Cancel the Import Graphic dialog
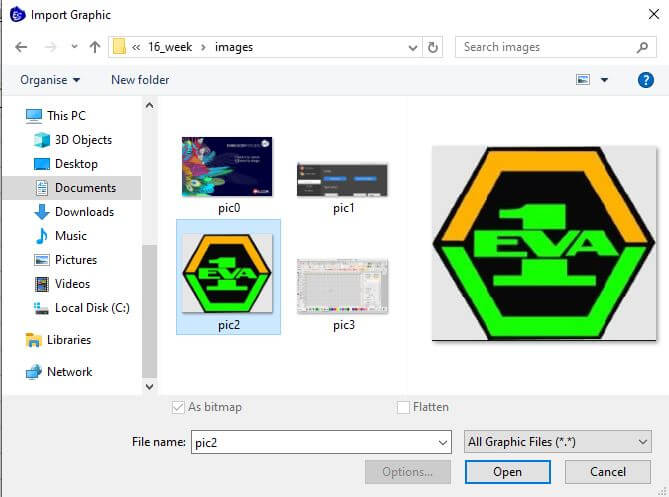 [608, 472]
